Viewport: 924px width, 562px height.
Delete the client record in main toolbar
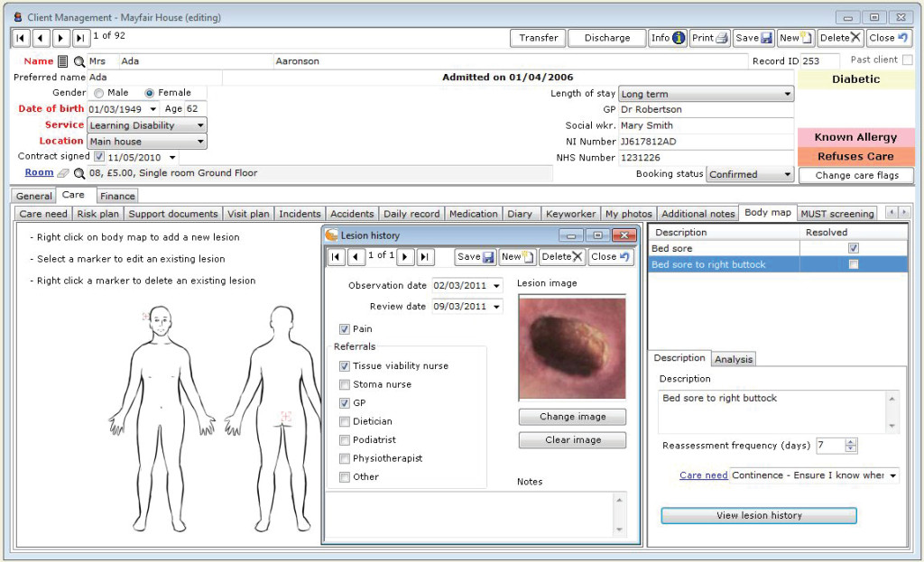click(x=840, y=38)
